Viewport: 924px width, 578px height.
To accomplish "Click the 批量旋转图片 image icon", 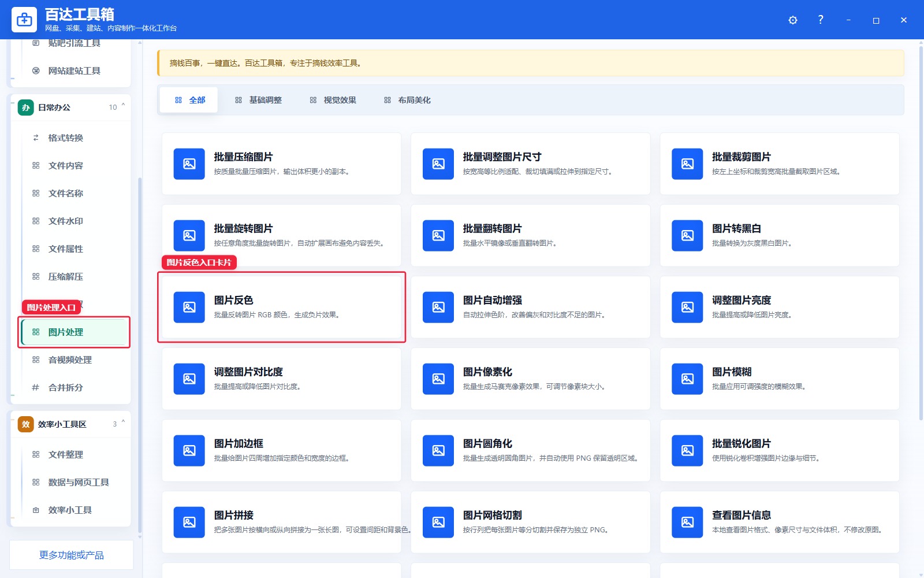I will [x=189, y=235].
